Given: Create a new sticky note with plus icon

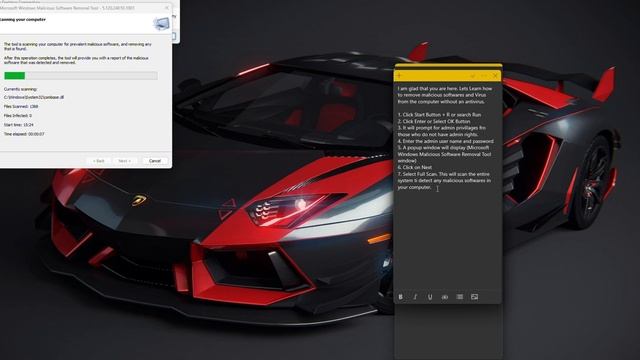Looking at the screenshot, I should click(x=400, y=76).
